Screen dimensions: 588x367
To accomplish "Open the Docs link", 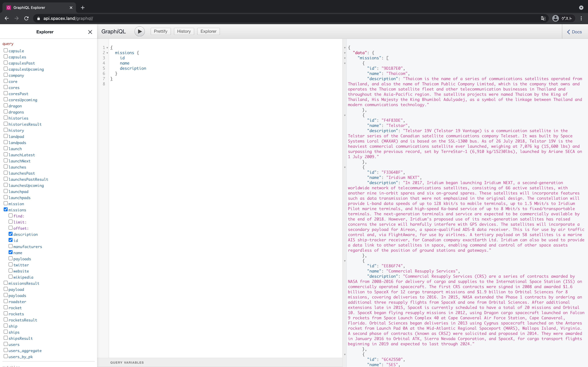I will (577, 32).
